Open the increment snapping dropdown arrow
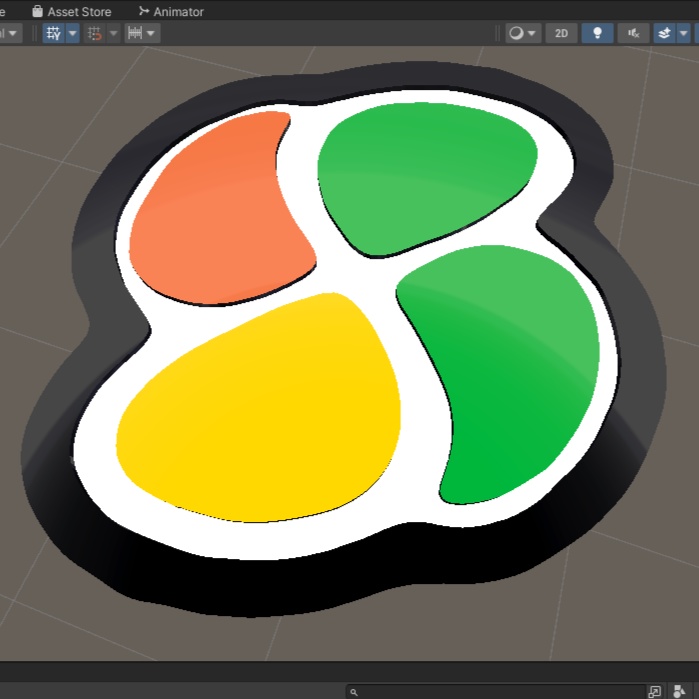 [x=151, y=33]
